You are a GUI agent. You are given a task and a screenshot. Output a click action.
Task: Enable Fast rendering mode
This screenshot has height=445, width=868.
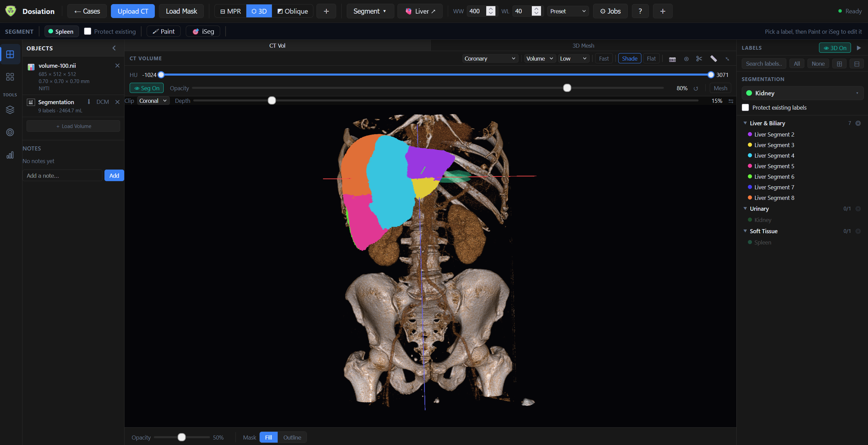(604, 59)
